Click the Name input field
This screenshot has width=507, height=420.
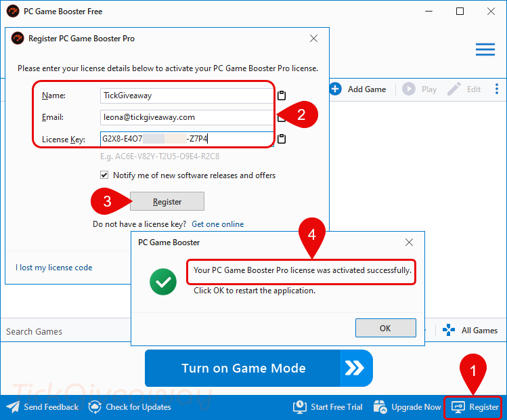point(187,96)
